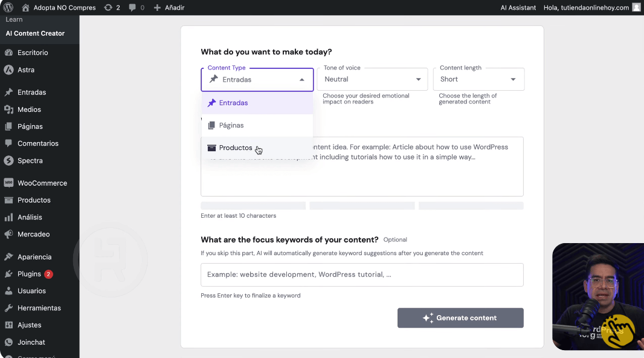Click the Medios media icon
Image resolution: width=644 pixels, height=358 pixels.
pyautogui.click(x=8, y=109)
